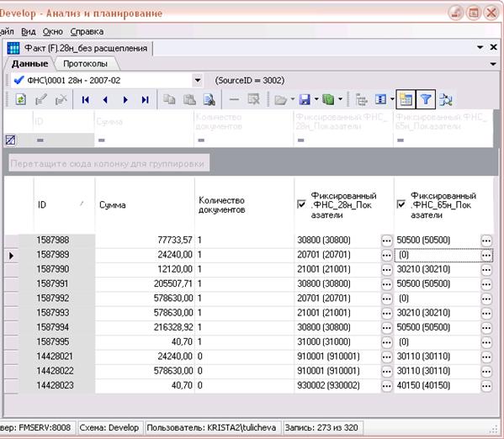504x439 pixels.
Task: Go to next record arrow
Action: [125, 100]
